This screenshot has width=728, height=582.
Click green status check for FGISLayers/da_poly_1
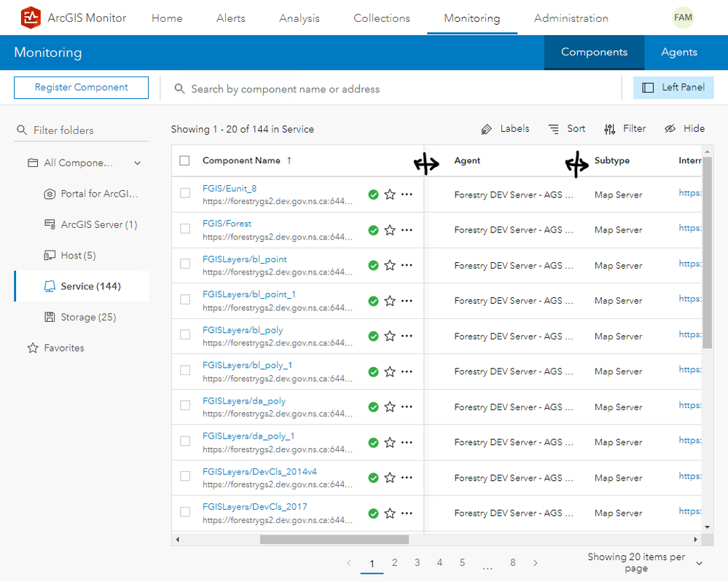tap(373, 442)
